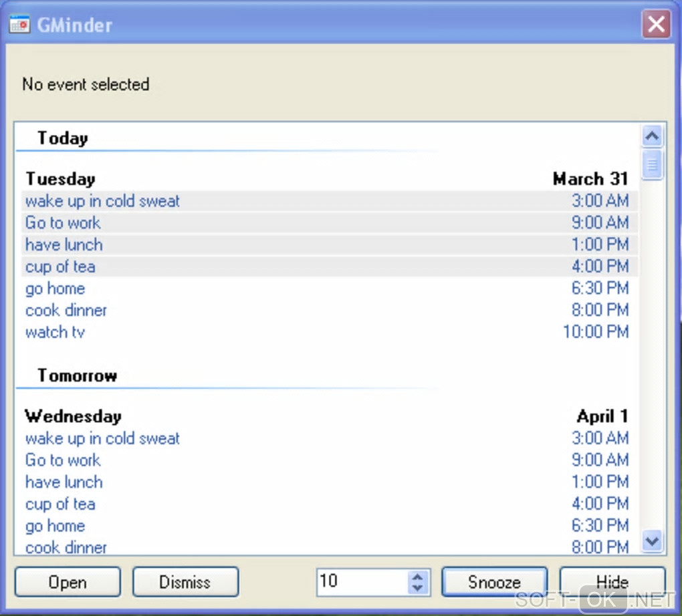Click the 'Tuesday' day heading
Screen dimensions: 682x616
(x=60, y=179)
